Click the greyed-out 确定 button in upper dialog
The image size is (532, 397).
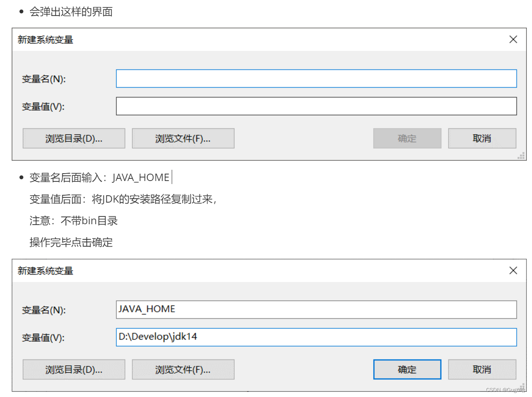coord(407,139)
